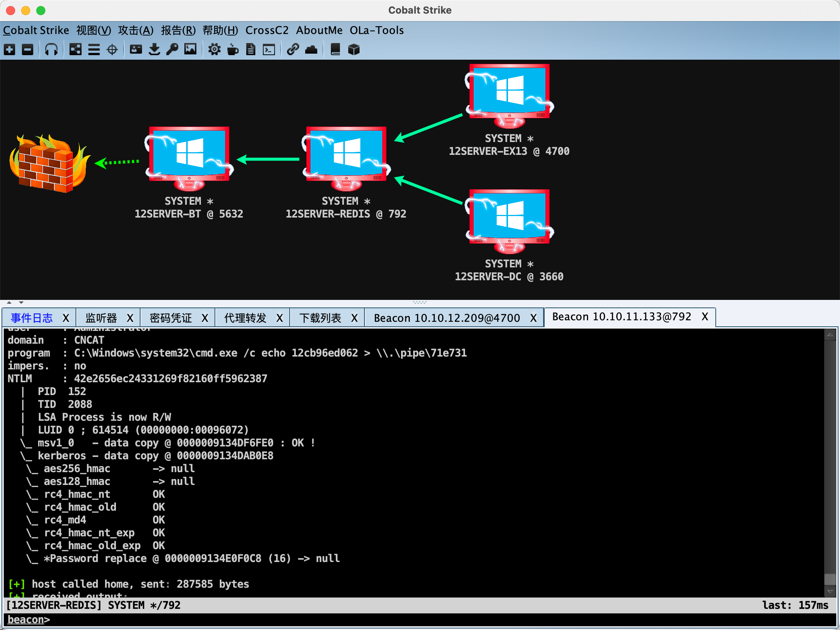Switch to pivot graph view icon
Image resolution: width=840 pixels, height=630 pixels.
pyautogui.click(x=75, y=49)
